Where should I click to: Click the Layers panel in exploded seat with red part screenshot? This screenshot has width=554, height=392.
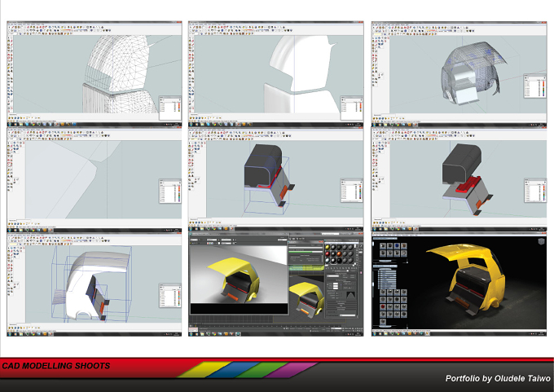tap(535, 191)
